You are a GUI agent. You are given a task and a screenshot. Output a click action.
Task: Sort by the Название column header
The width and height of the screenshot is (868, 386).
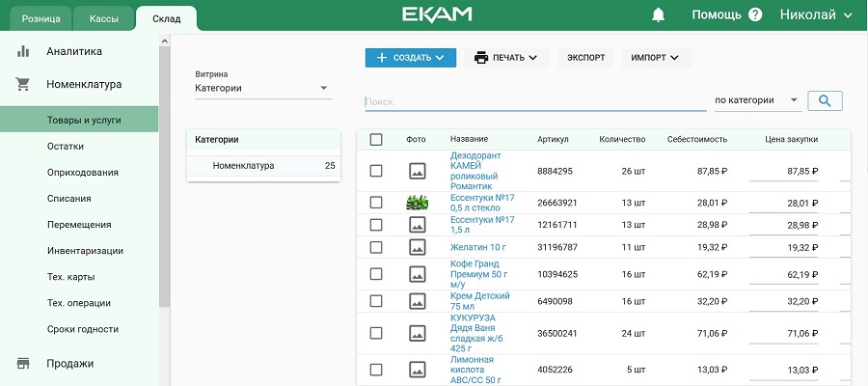click(x=469, y=139)
